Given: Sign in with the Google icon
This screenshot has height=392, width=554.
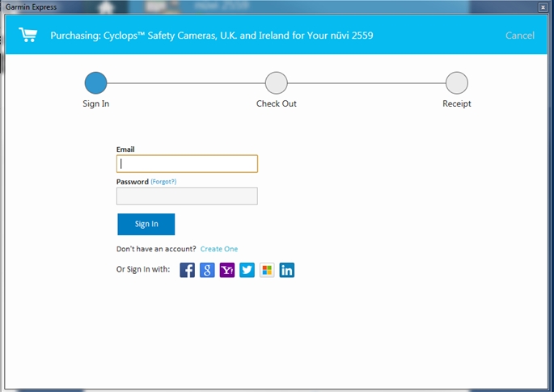Looking at the screenshot, I should pos(207,270).
